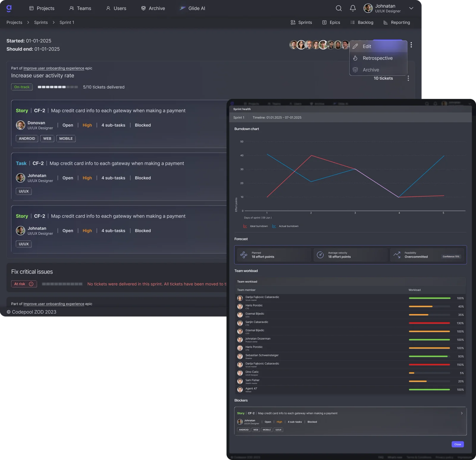
Task: Click the 5/10 tickets delivered progress bar
Action: 58,87
